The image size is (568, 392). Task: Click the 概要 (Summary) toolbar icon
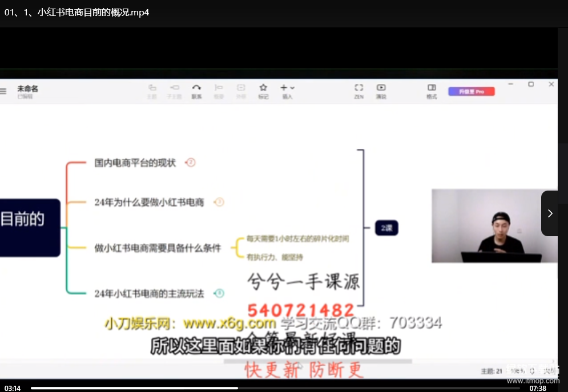click(x=219, y=91)
